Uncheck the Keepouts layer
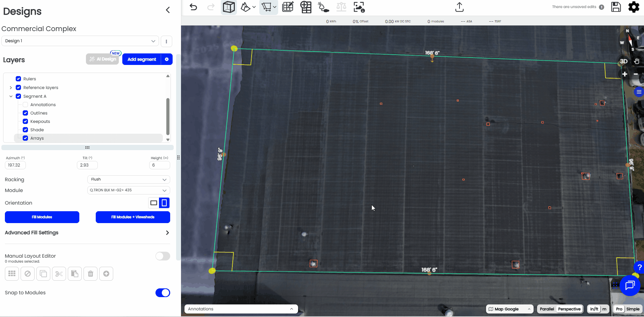This screenshot has height=317, width=644. (25, 121)
